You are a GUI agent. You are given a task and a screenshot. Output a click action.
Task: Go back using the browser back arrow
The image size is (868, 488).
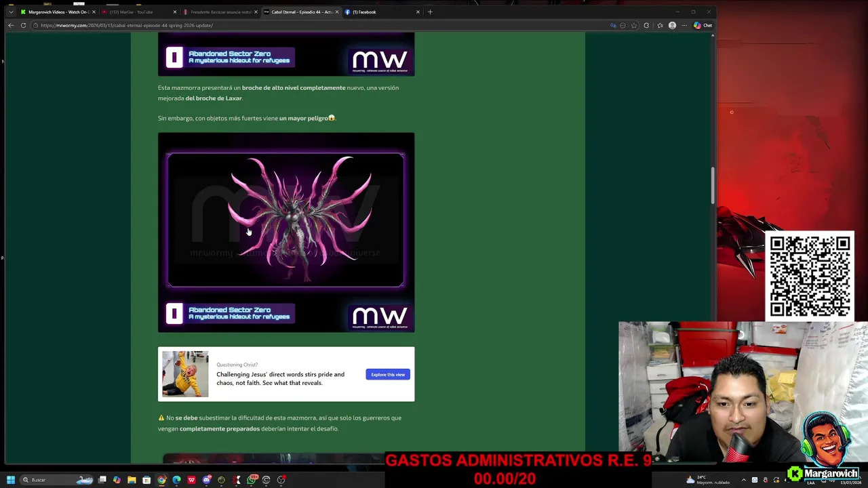(x=11, y=25)
